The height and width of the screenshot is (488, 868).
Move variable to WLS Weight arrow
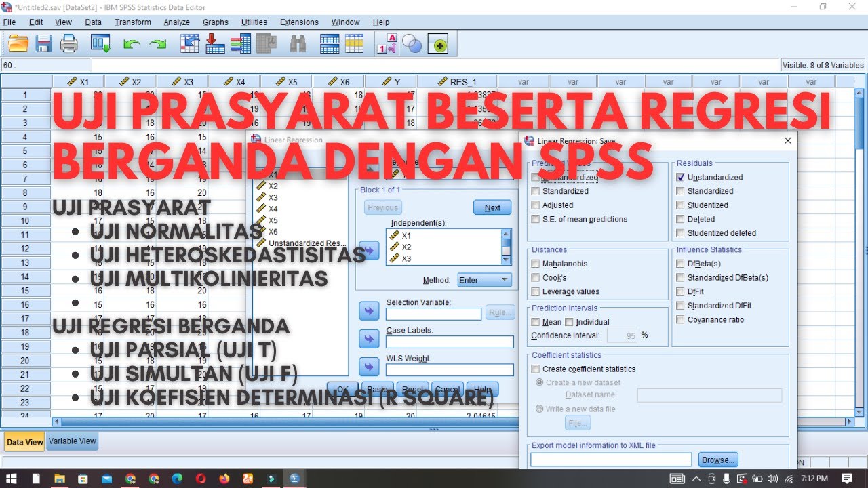point(369,367)
